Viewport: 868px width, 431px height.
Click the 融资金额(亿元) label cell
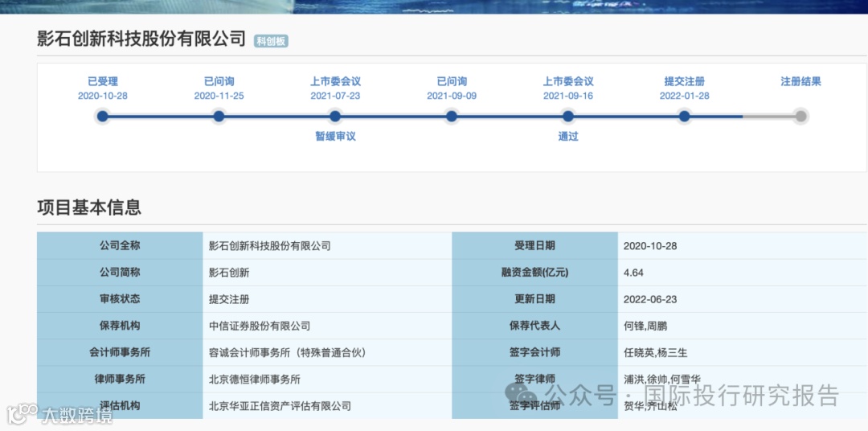pos(534,272)
